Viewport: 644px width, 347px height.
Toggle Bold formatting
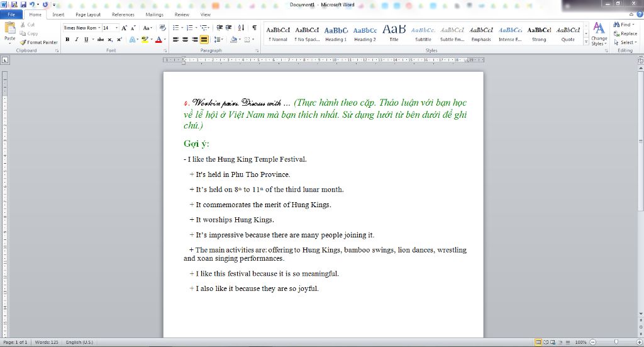[67, 40]
